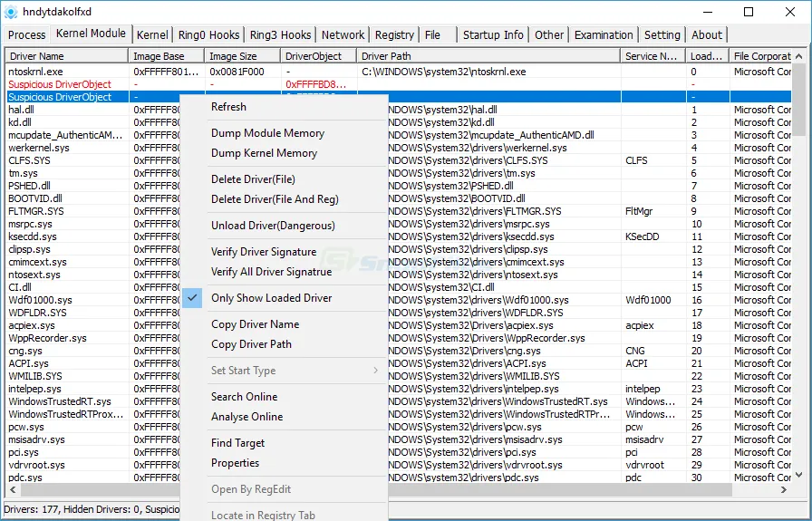Select the ntoskrnl.exe driver row
The image size is (812, 521).
pos(399,72)
